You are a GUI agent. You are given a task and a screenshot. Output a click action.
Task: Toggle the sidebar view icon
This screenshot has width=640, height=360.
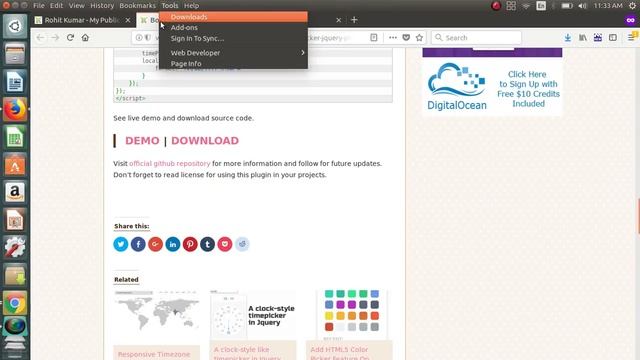[x=613, y=38]
